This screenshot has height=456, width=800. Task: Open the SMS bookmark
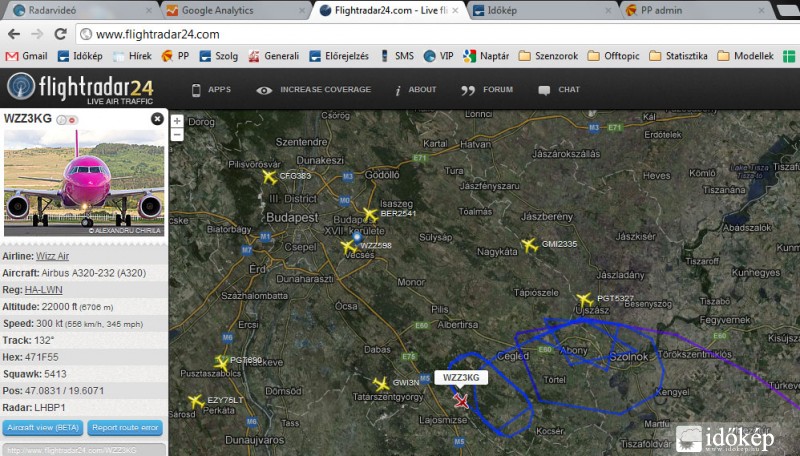[x=397, y=56]
